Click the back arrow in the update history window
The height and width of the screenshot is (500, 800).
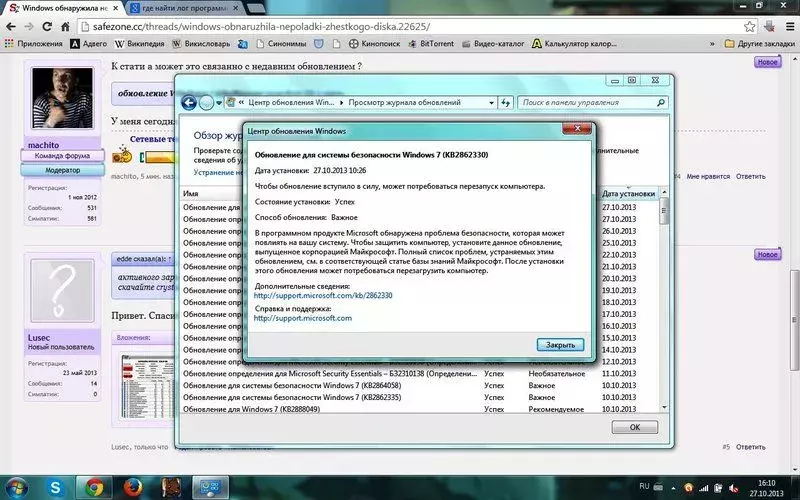tap(188, 103)
